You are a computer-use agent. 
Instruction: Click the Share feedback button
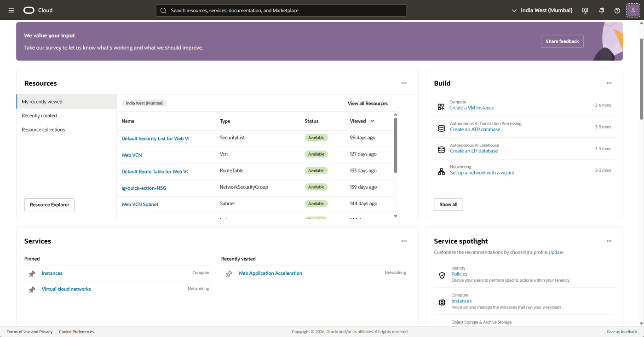pyautogui.click(x=562, y=41)
